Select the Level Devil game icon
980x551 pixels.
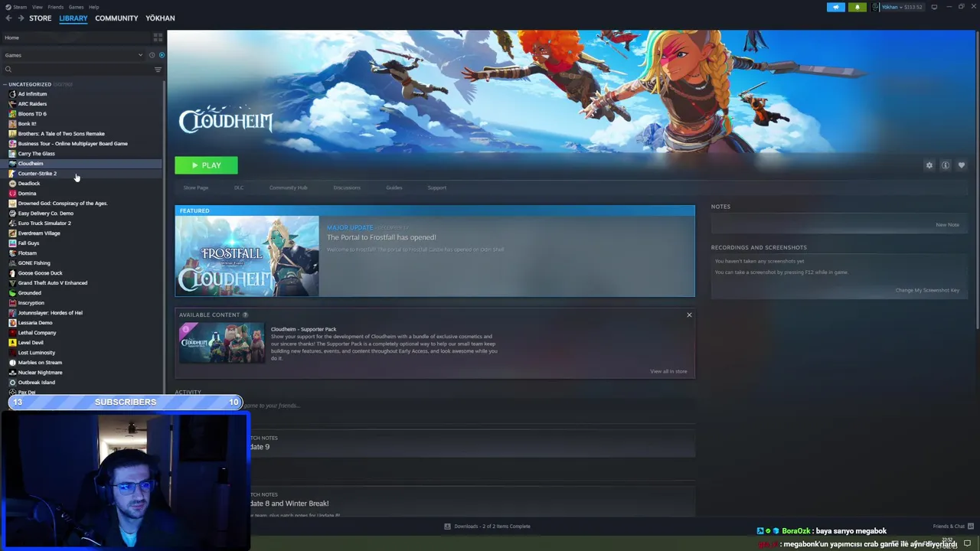(x=12, y=342)
